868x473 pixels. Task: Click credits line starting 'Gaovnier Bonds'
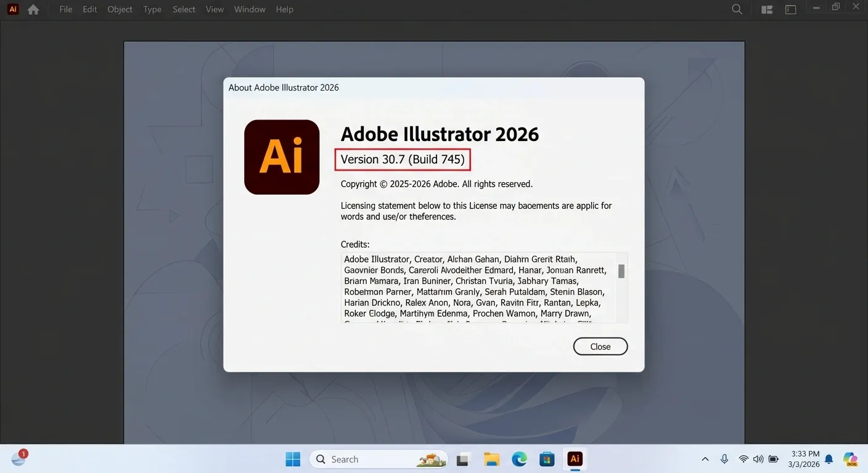coord(475,270)
